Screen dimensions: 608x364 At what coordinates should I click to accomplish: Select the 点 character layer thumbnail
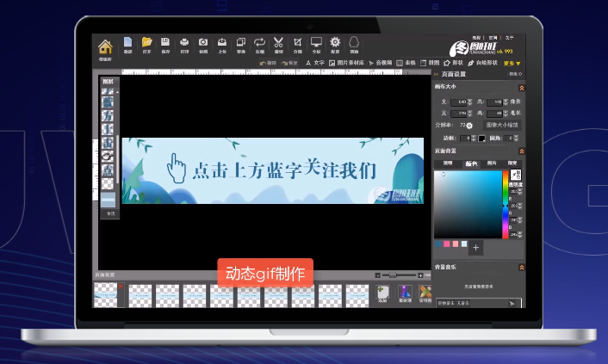pos(108,170)
